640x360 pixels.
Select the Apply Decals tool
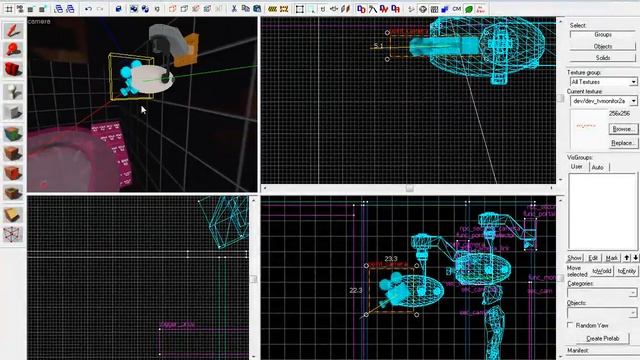pyautogui.click(x=13, y=173)
